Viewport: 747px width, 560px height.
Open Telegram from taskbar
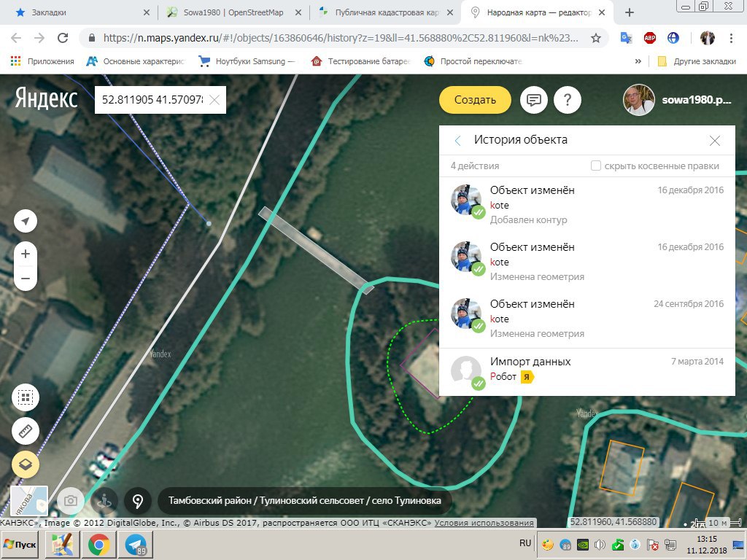(135, 545)
